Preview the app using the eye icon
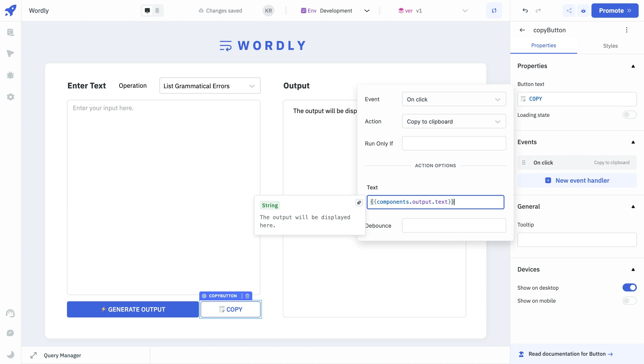This screenshot has width=644, height=364. pyautogui.click(x=583, y=11)
